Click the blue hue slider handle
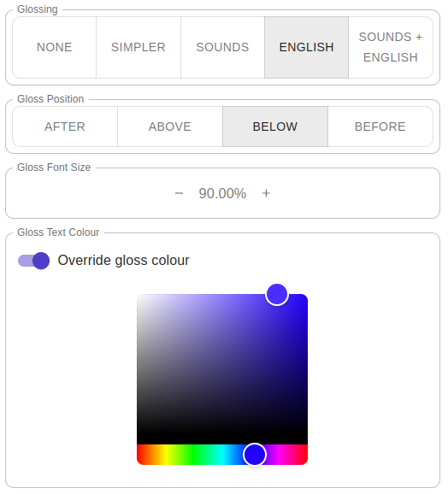The width and height of the screenshot is (448, 494). (255, 455)
